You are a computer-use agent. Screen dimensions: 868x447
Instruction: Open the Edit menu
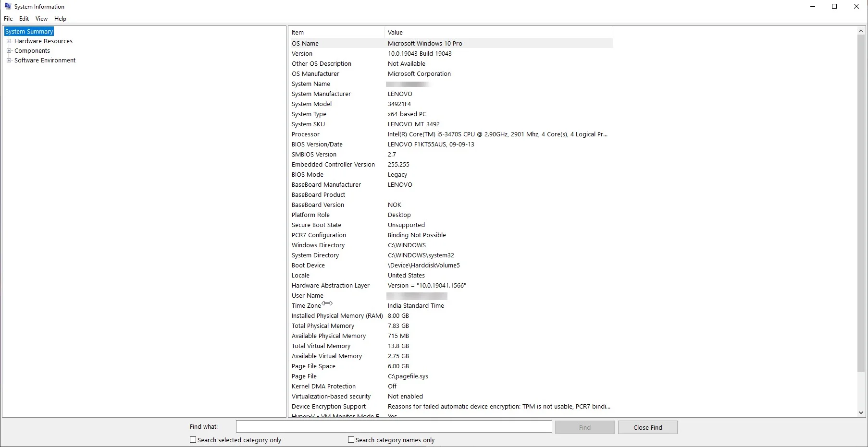tap(24, 19)
